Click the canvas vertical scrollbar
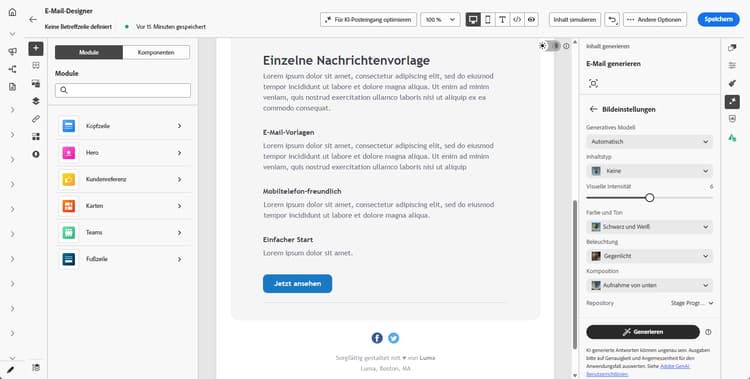The width and height of the screenshot is (750, 379). click(x=575, y=274)
